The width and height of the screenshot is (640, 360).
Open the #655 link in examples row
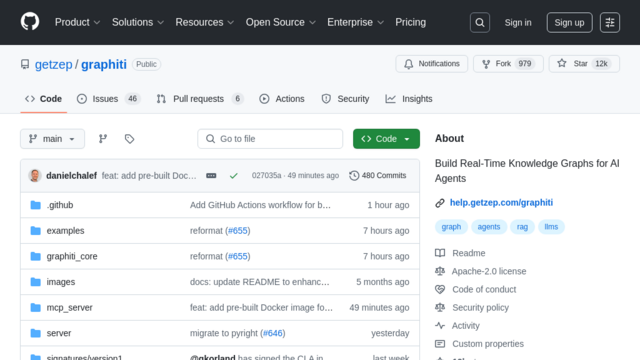click(x=238, y=231)
